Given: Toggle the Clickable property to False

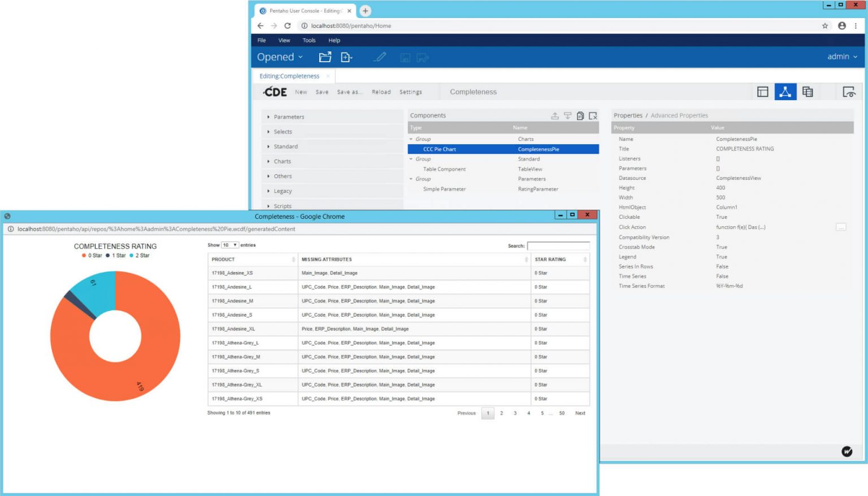Looking at the screenshot, I should click(x=722, y=217).
